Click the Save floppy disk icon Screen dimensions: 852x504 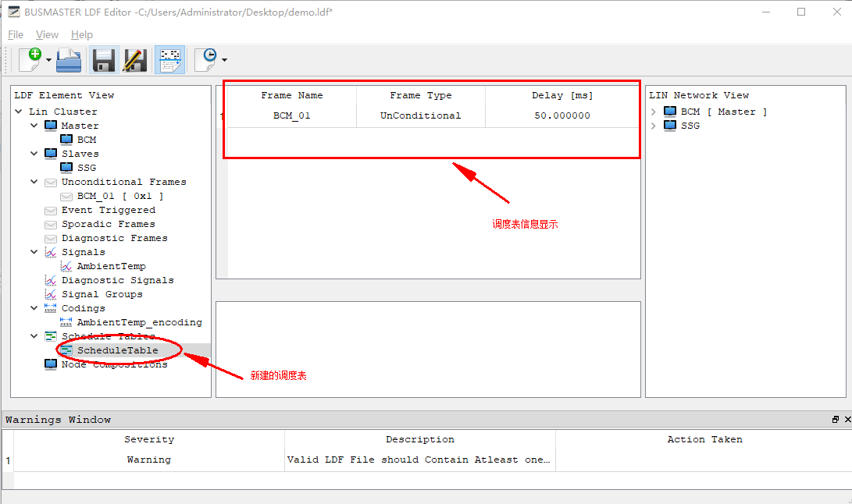point(104,60)
